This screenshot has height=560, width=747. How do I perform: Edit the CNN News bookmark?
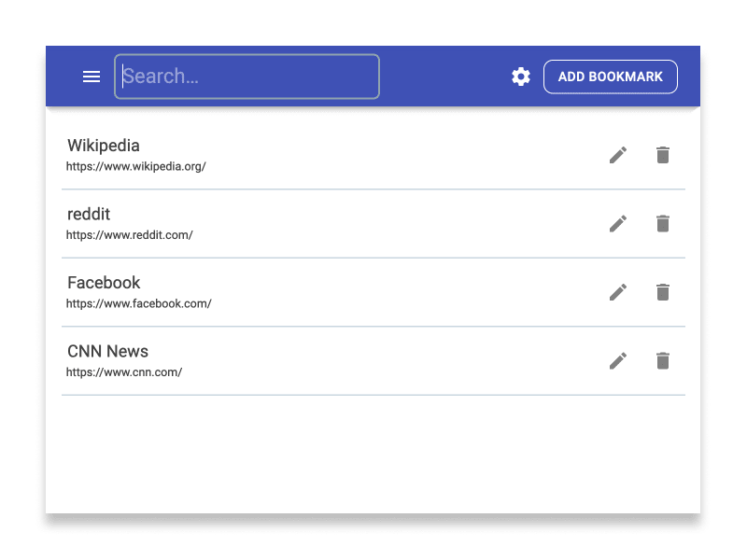pyautogui.click(x=618, y=361)
